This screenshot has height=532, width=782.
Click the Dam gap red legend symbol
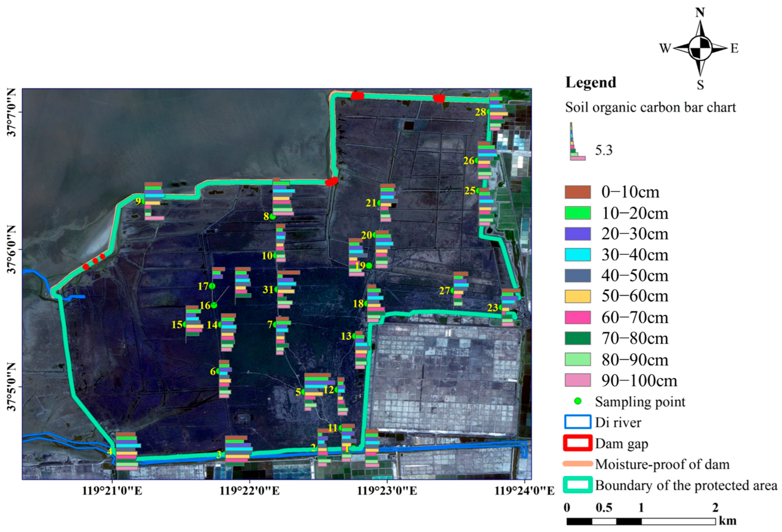578,443
